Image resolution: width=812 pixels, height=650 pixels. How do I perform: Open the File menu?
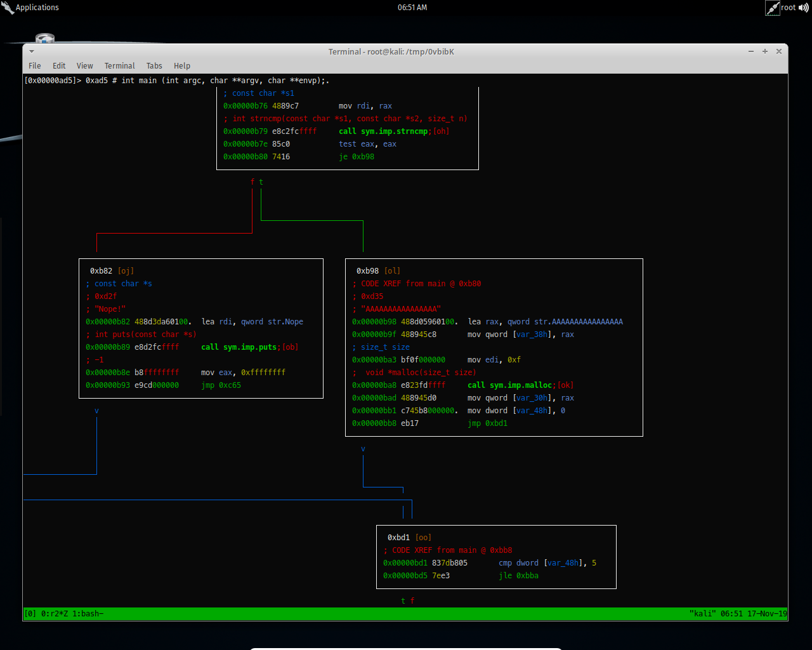click(35, 66)
